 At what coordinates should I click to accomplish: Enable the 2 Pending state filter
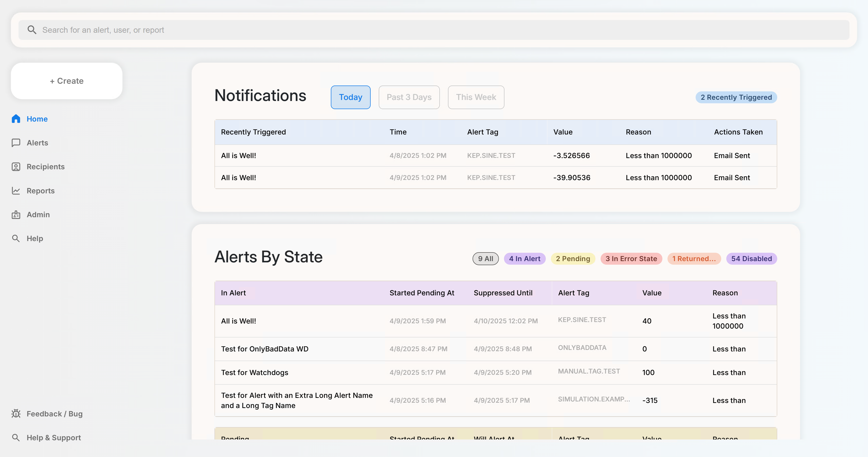(573, 258)
